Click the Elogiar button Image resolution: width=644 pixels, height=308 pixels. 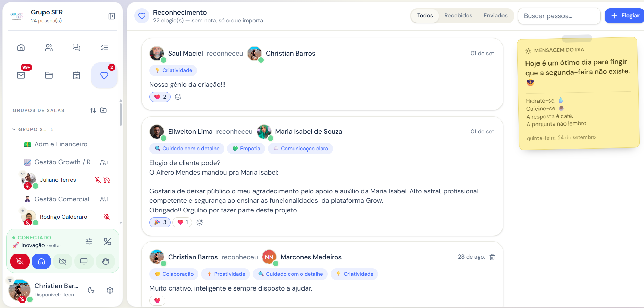point(625,16)
